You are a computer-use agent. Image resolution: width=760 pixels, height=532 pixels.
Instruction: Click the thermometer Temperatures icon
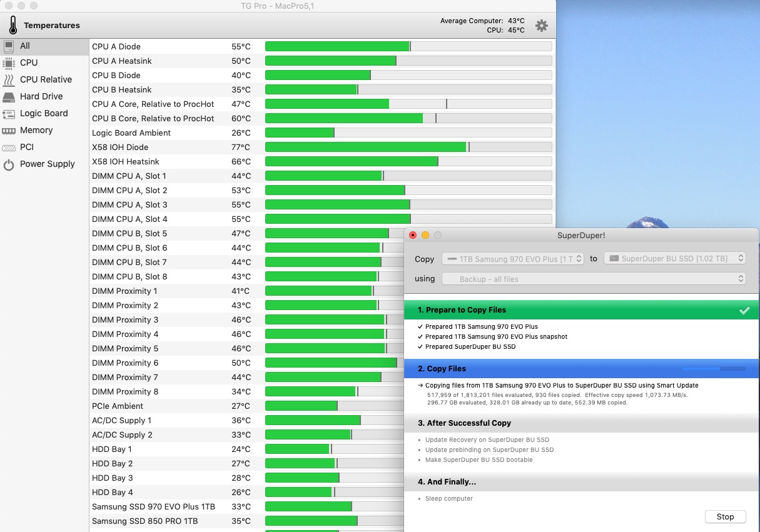point(13,25)
